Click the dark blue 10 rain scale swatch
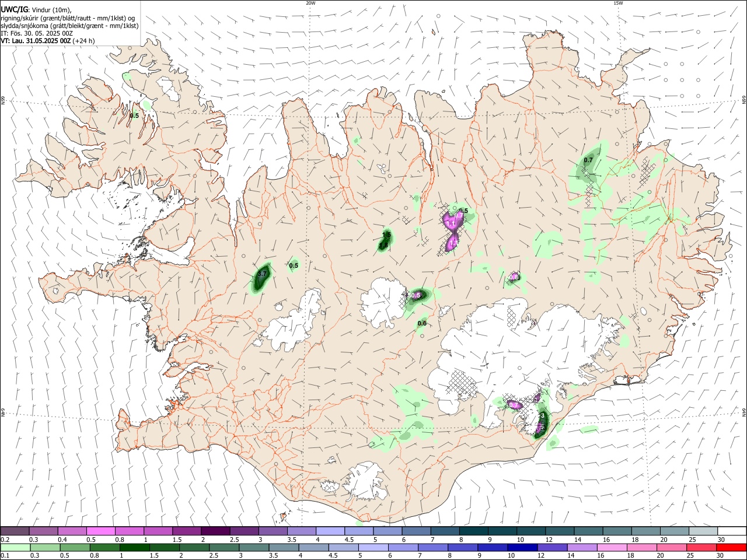747x560 pixels. (x=521, y=547)
